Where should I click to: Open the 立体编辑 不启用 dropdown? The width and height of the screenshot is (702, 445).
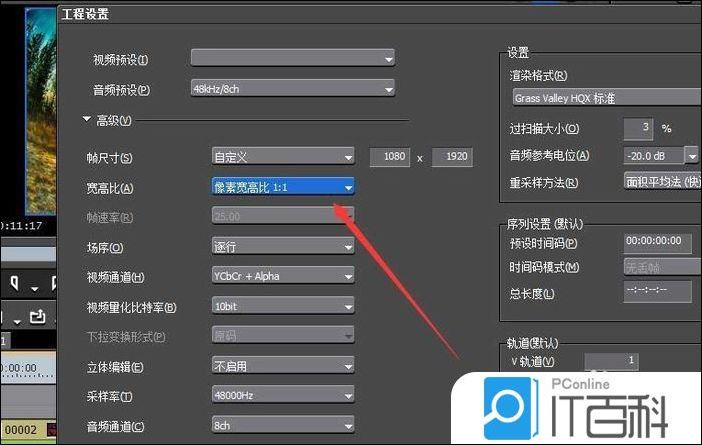[283, 366]
